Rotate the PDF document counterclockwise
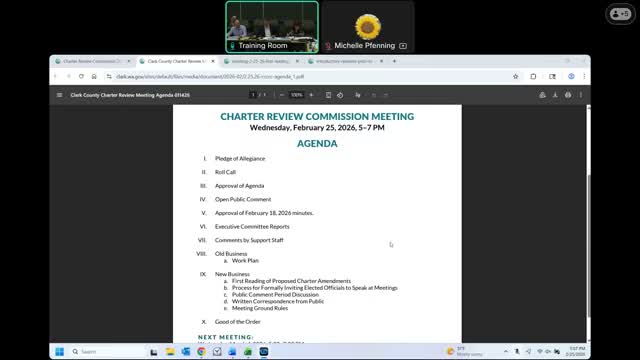The width and height of the screenshot is (640, 360). coord(340,95)
